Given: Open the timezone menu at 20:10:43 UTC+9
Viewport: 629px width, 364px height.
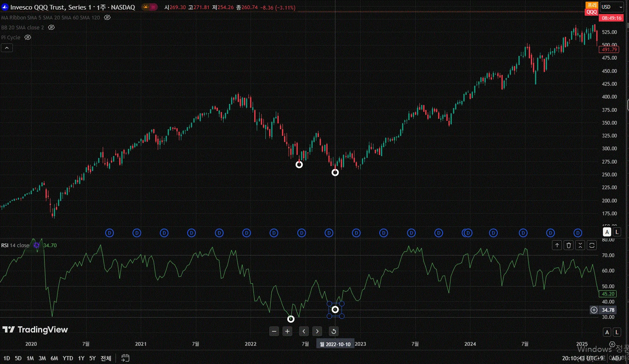Looking at the screenshot, I should [x=583, y=358].
